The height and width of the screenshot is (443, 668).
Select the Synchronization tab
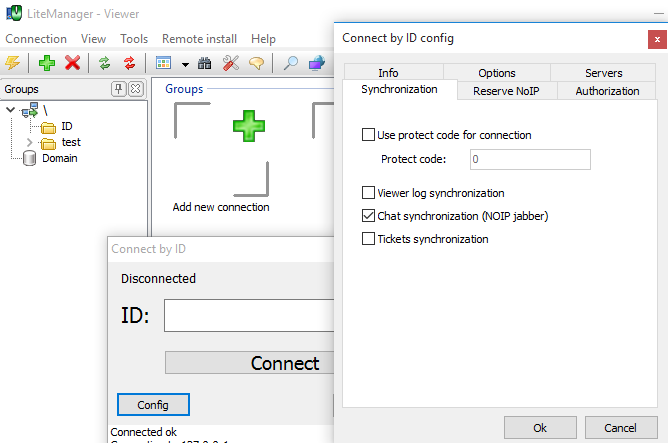click(x=399, y=89)
